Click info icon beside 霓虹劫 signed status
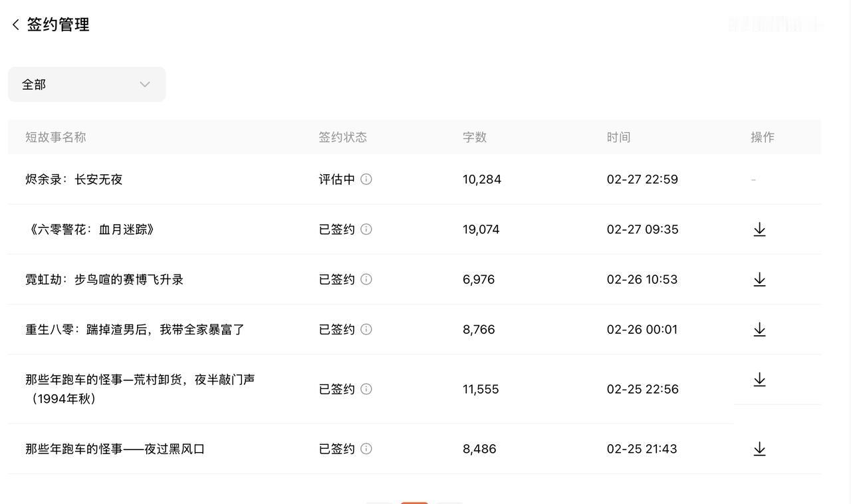This screenshot has width=851, height=504. pos(366,279)
